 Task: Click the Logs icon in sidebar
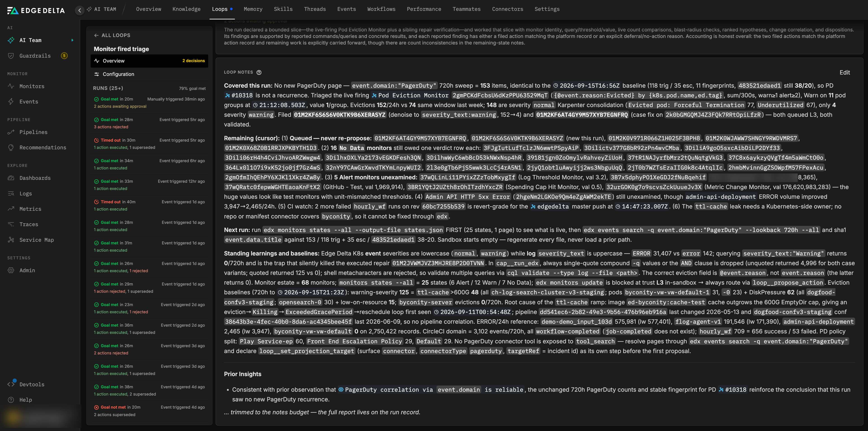click(11, 193)
